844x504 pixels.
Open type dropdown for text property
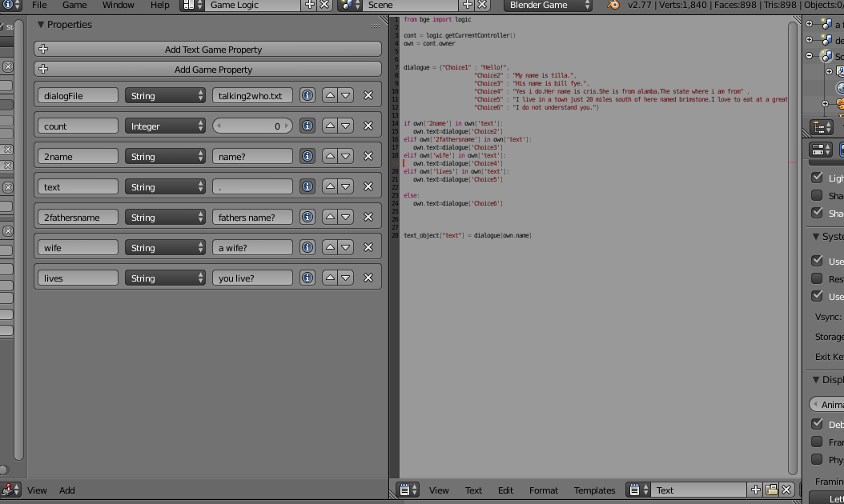pos(165,186)
